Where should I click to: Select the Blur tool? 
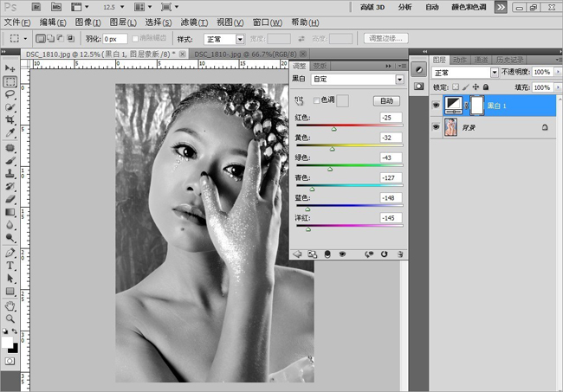10,225
